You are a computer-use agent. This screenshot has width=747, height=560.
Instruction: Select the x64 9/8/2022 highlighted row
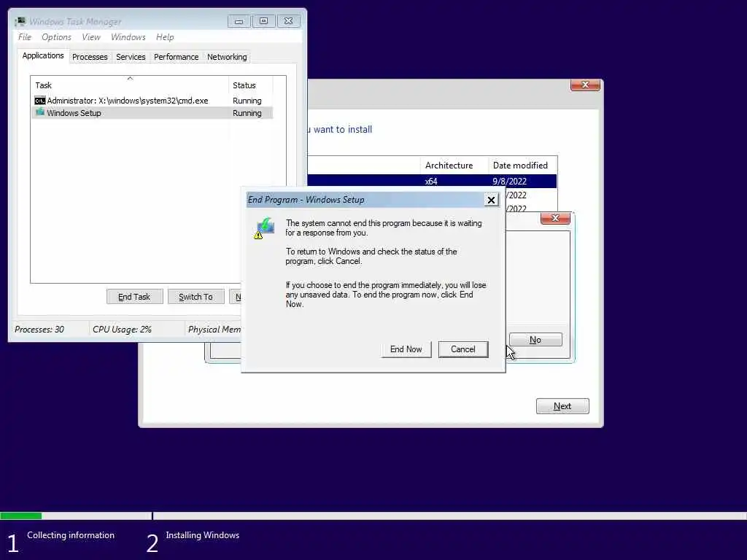click(x=432, y=182)
